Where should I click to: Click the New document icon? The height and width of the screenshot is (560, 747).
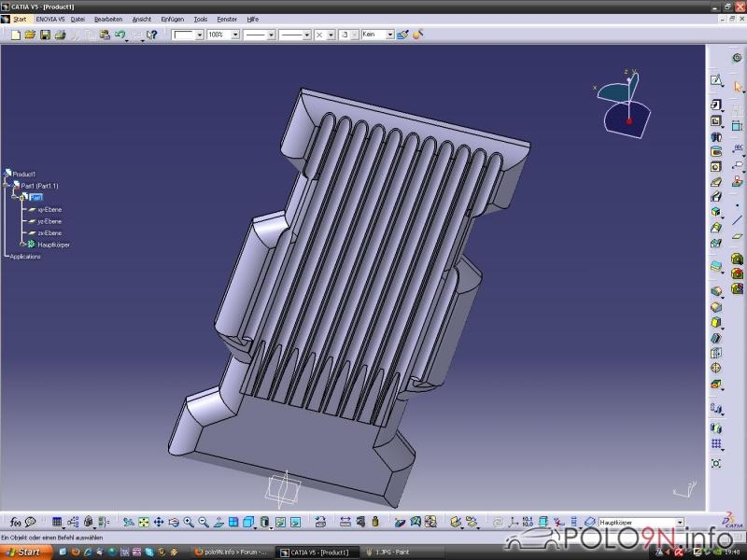coord(16,35)
